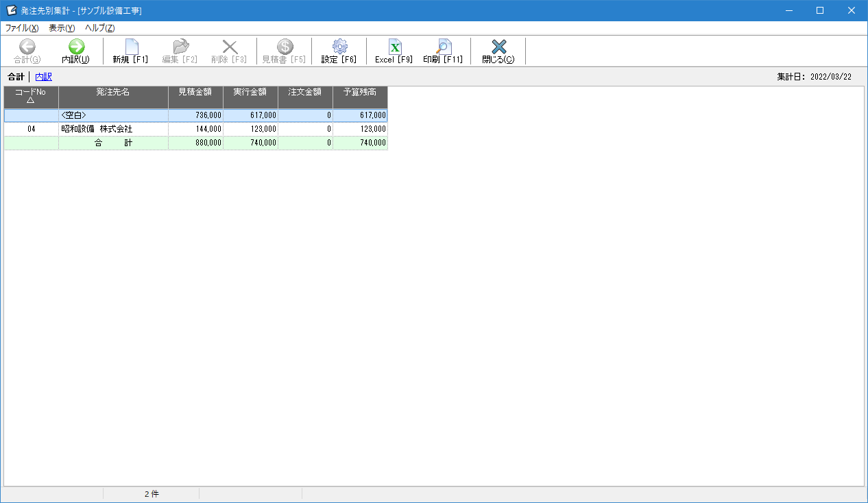Click the 740,000 実行金額 total cell
This screenshot has width=868, height=503.
[251, 143]
